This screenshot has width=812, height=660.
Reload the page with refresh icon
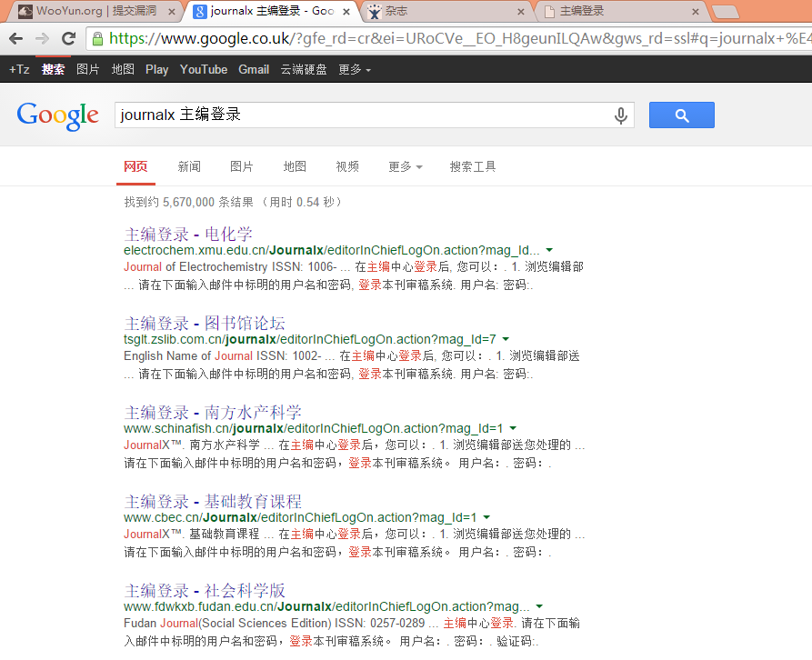coord(68,38)
